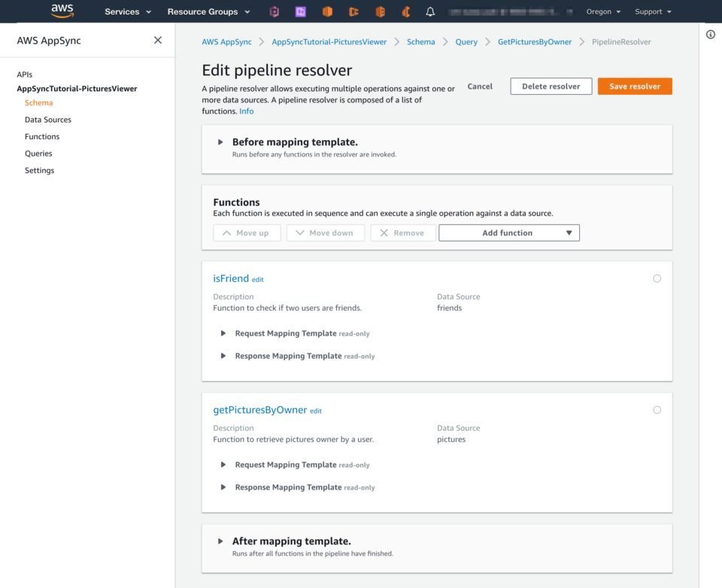Expand isFriend Request Mapping Template
This screenshot has width=722, height=588.
(x=223, y=333)
